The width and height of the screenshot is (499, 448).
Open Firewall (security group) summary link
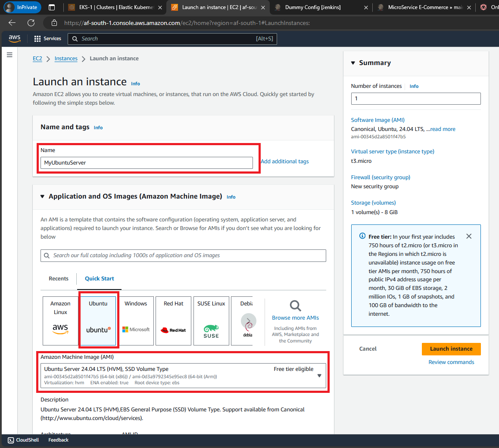[x=380, y=177]
